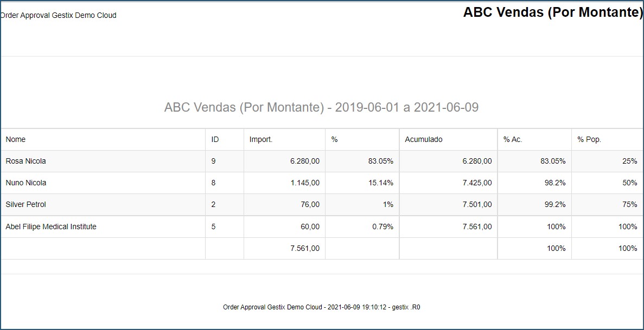Click the 7.501,00 accumulated value

click(477, 204)
